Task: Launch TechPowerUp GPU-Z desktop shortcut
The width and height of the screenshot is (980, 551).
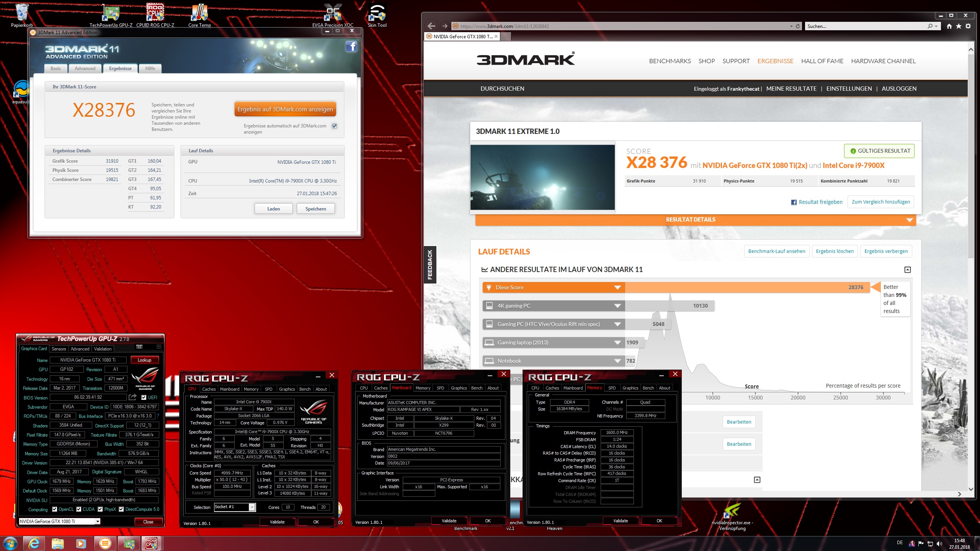Action: (111, 15)
